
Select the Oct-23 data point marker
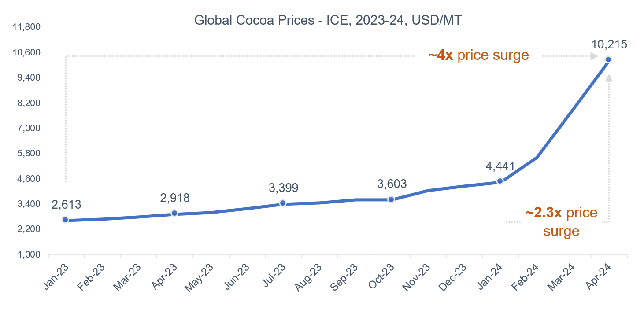point(391,199)
